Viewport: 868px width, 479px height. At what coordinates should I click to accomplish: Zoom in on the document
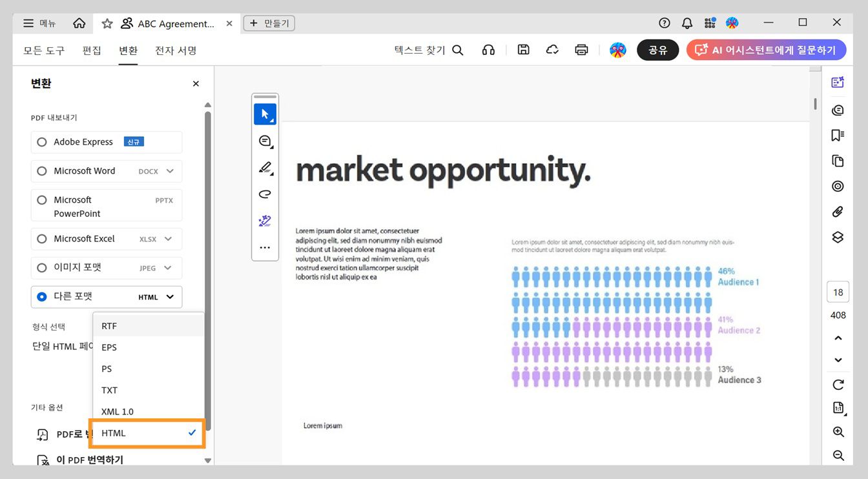click(x=838, y=432)
